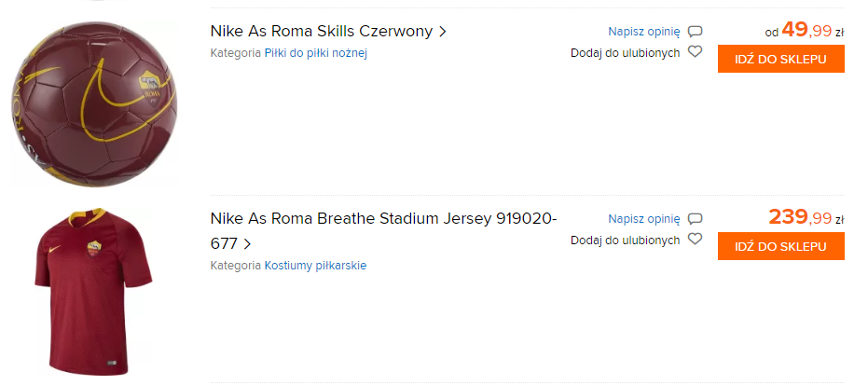Viewport: 868px width, 385px height.
Task: Click the 239,99 zł price of the jersey
Action: [x=802, y=218]
